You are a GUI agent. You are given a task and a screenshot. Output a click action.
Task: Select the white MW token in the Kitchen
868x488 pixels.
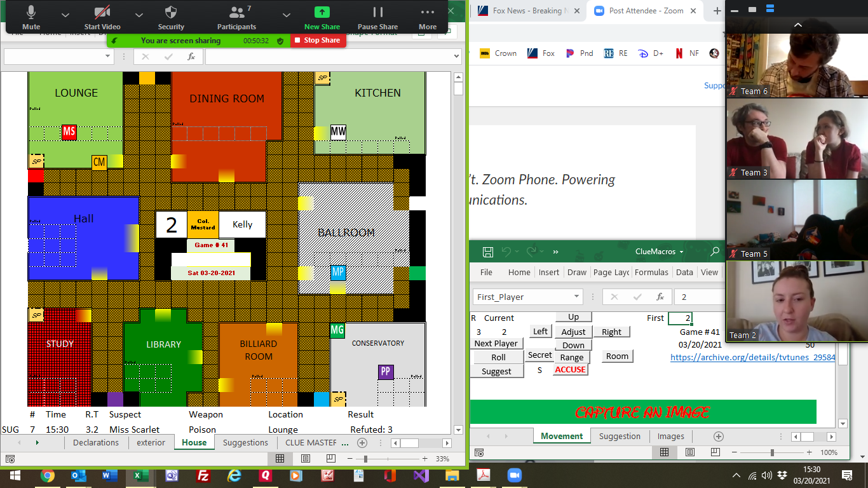[338, 132]
